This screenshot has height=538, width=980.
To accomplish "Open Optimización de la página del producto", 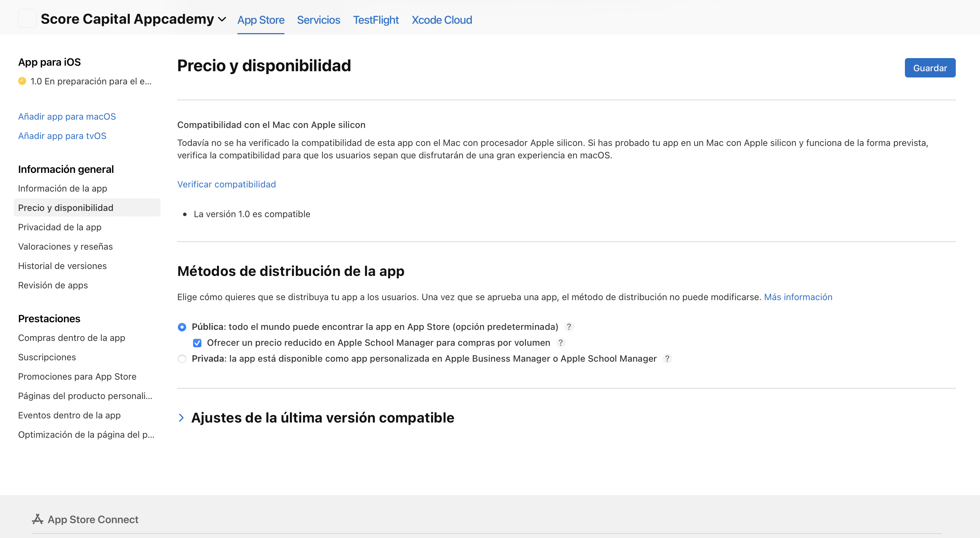I will 87,435.
